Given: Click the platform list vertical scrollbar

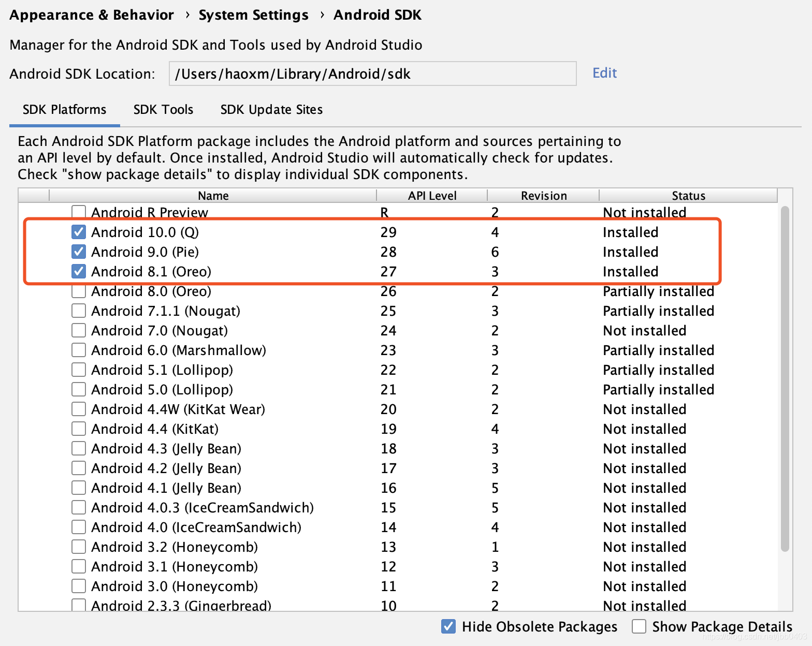Looking at the screenshot, I should click(785, 378).
